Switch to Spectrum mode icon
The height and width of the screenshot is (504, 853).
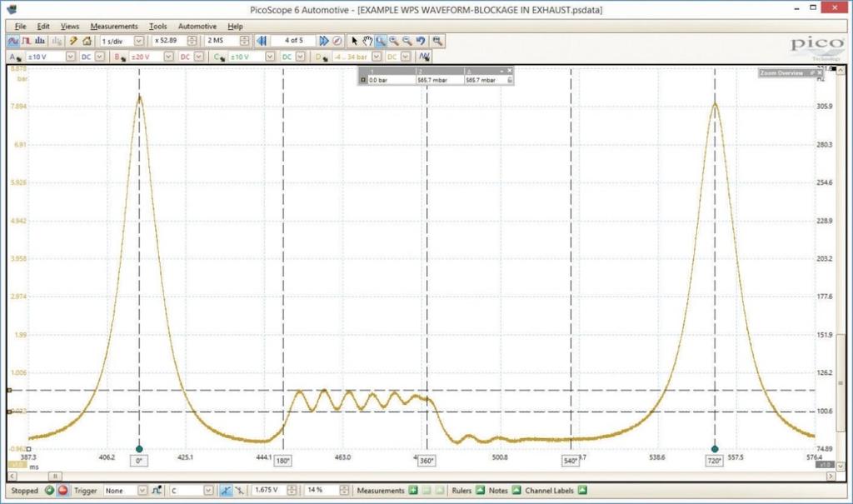(40, 41)
